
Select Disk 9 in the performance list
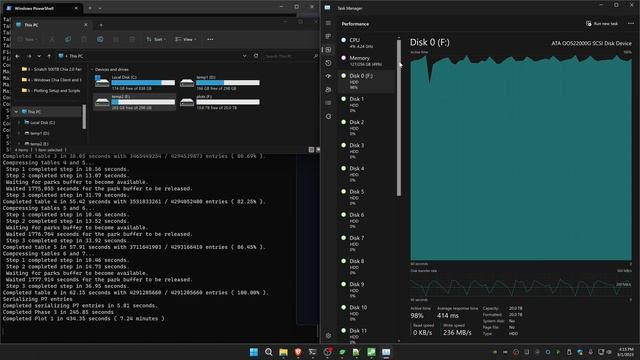pos(367,290)
